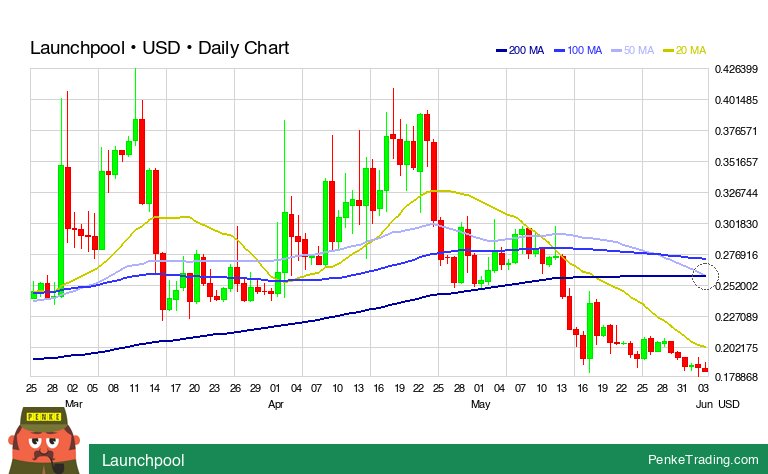The width and height of the screenshot is (768, 474).
Task: Click the May month label on axis
Action: click(x=480, y=404)
